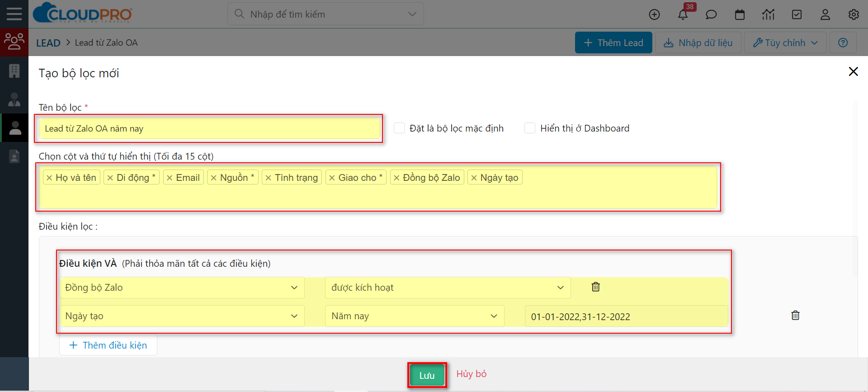This screenshot has width=868, height=392.
Task: Expand the search box dropdown arrow
Action: point(412,14)
